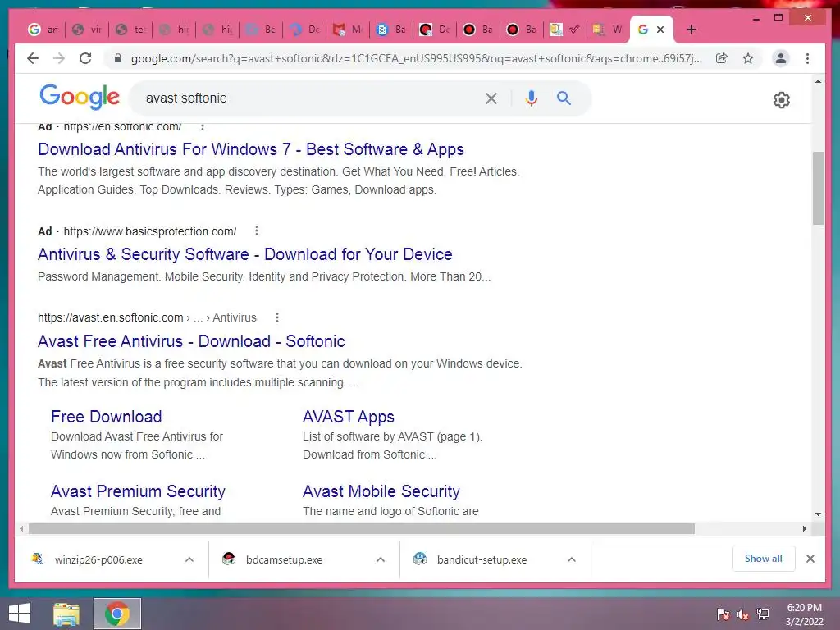840x630 pixels.
Task: Share this page from the address bar
Action: (x=722, y=58)
